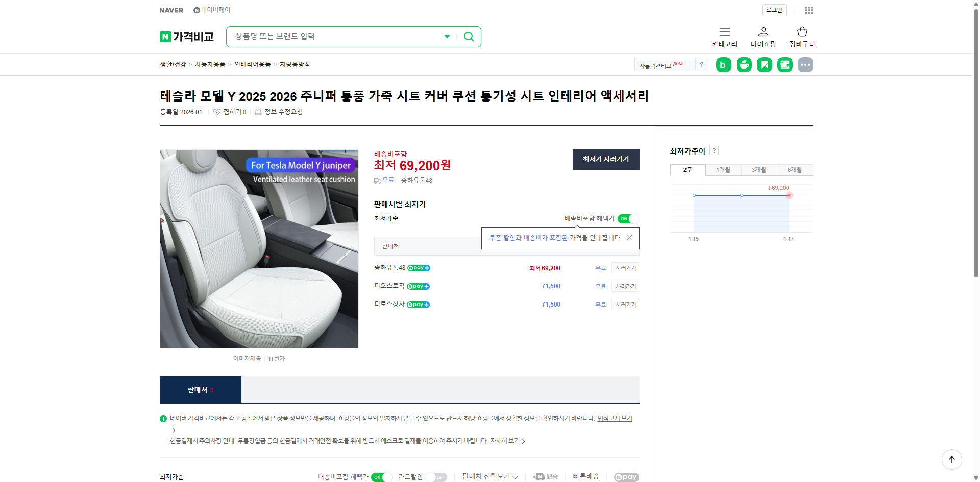Click the green Blog share icon
The width and height of the screenshot is (980, 482).
click(x=723, y=64)
